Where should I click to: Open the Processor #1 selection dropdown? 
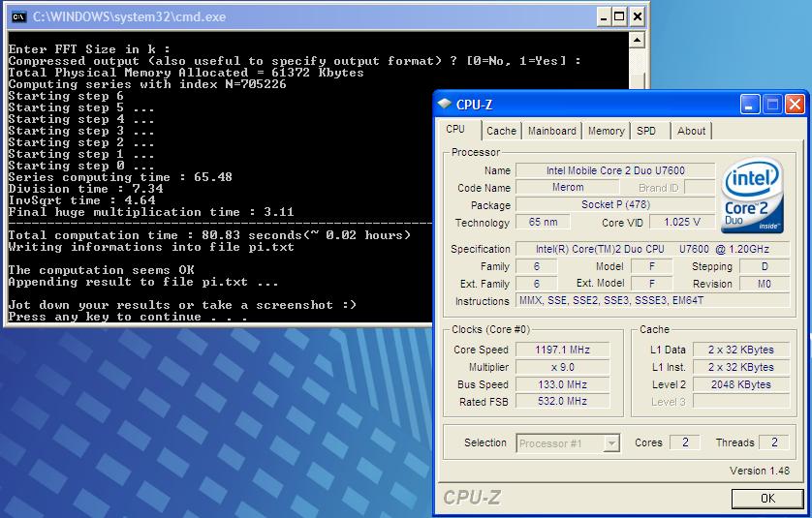611,443
